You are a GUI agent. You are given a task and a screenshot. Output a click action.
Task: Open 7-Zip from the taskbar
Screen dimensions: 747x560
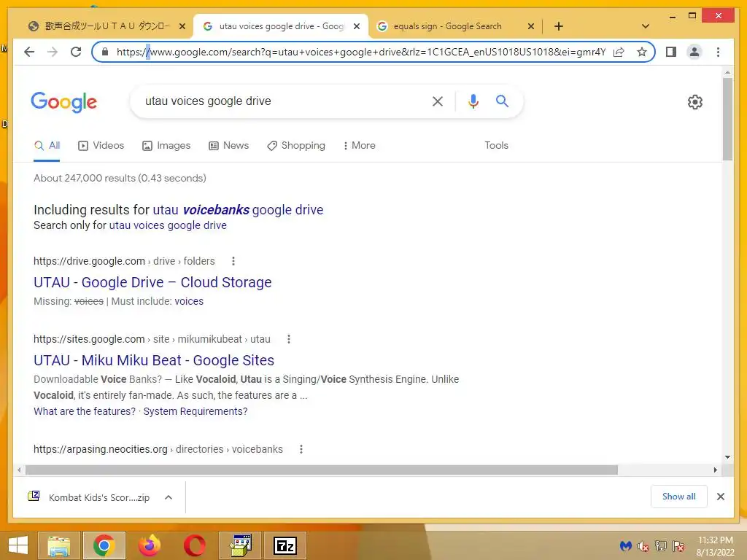tap(285, 545)
